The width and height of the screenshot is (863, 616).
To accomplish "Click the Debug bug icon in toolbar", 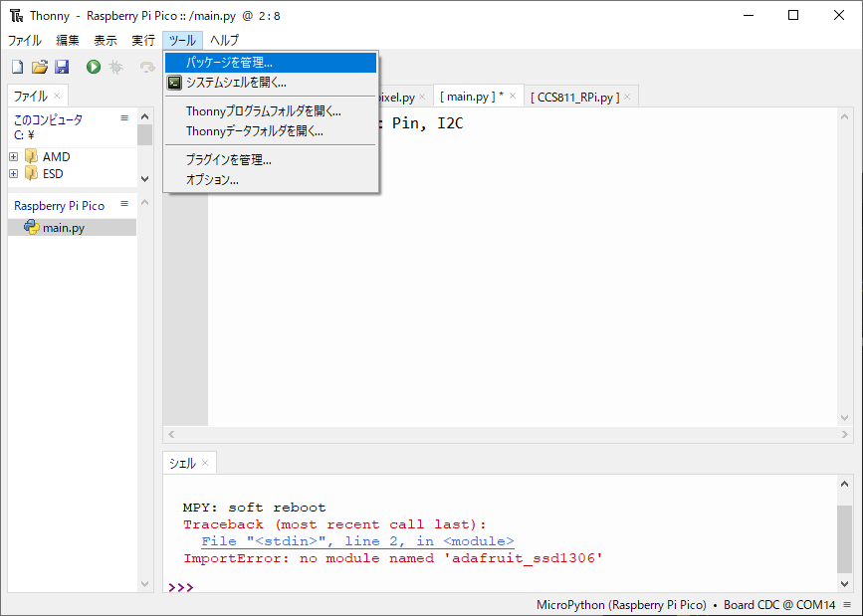I will click(116, 67).
